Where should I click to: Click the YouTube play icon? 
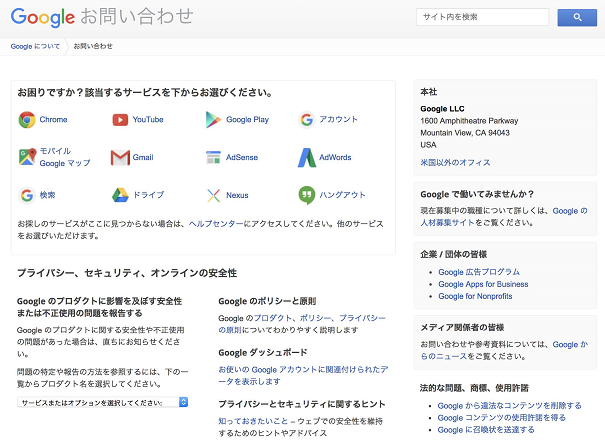pyautogui.click(x=120, y=120)
